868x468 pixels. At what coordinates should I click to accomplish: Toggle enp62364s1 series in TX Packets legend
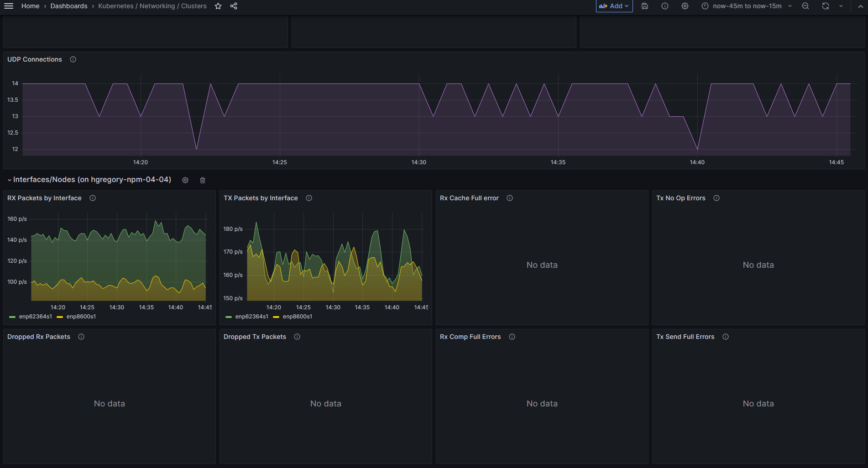pos(251,317)
